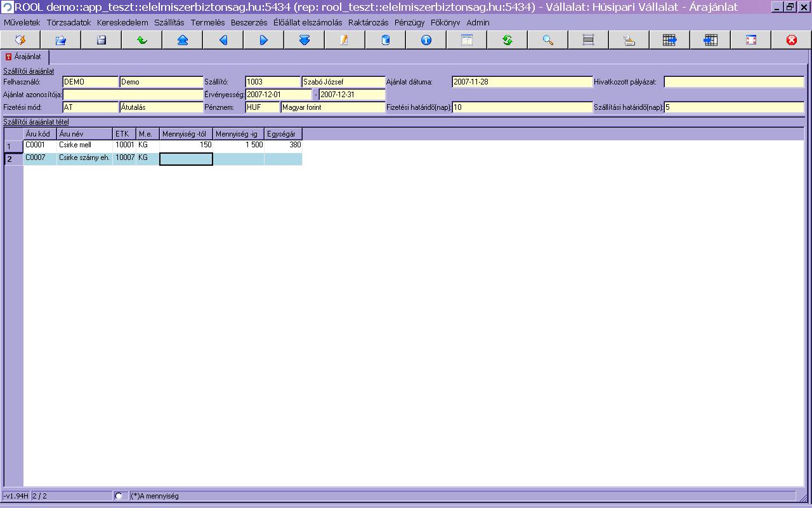Switch to the Árajánlat tab

pos(23,57)
